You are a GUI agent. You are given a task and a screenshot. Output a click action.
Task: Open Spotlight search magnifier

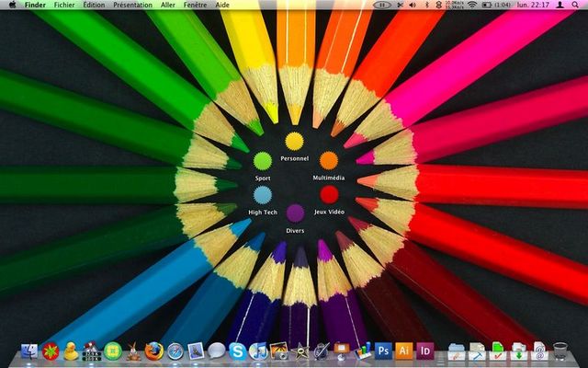(575, 5)
